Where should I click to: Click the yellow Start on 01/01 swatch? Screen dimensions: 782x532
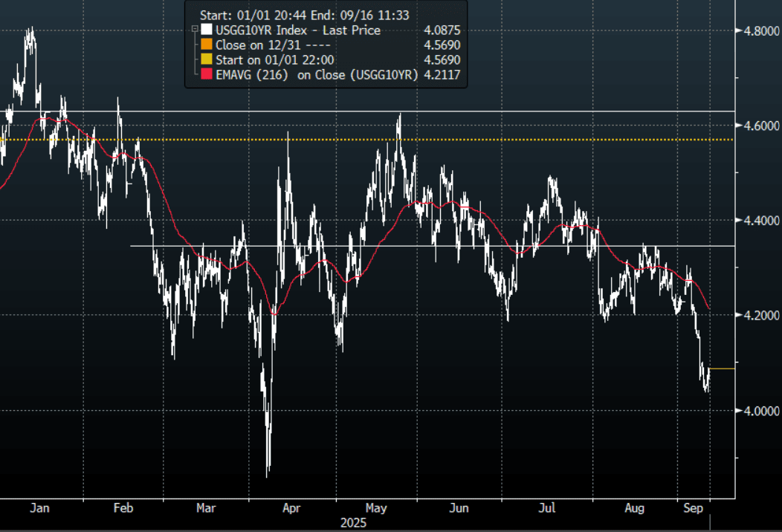click(x=207, y=59)
